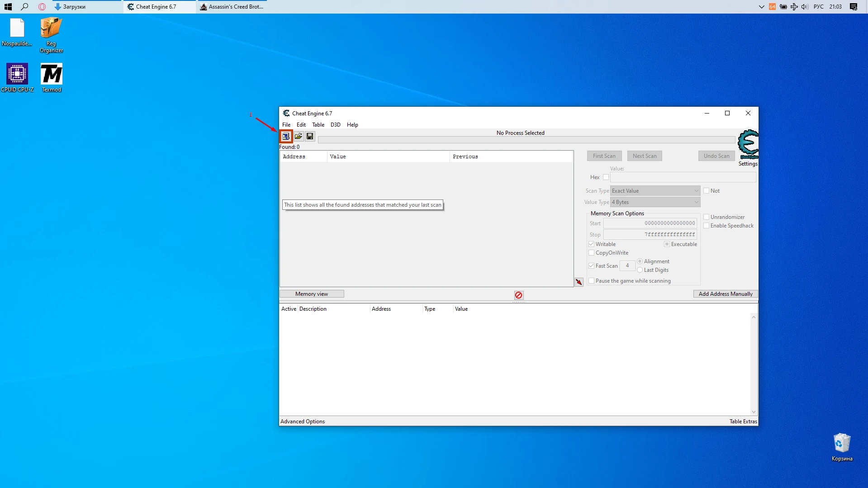Expand the Scan Type dropdown
The image size is (868, 488).
coord(655,191)
